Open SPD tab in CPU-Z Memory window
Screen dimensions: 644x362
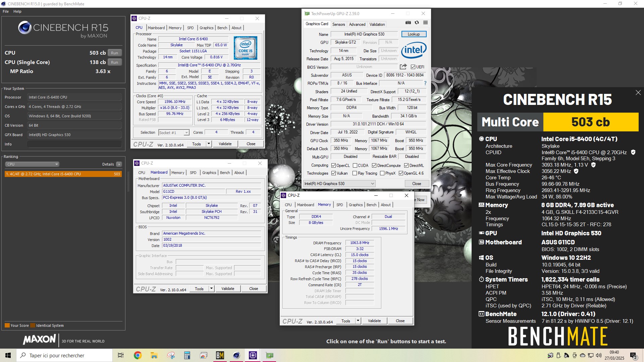click(340, 205)
